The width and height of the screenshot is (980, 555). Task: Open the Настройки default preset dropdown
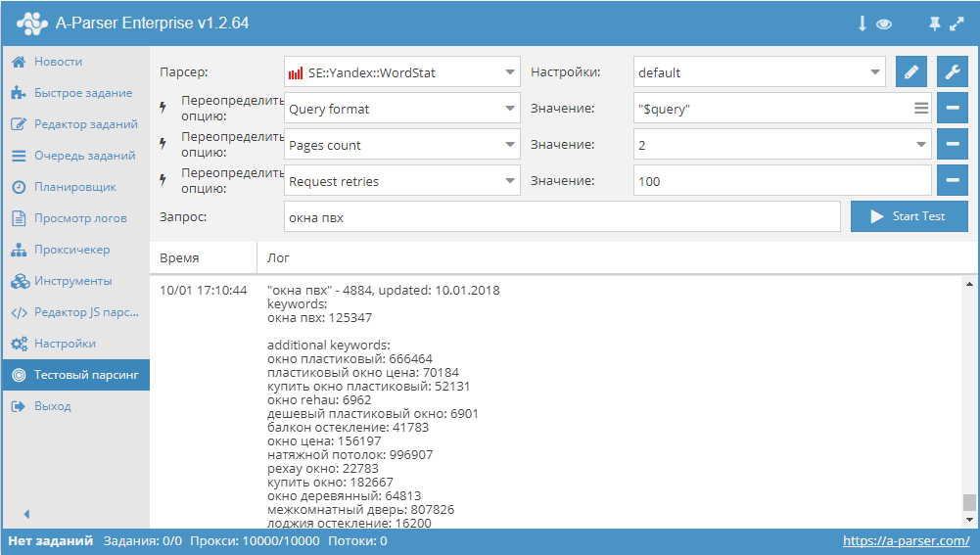coord(760,72)
